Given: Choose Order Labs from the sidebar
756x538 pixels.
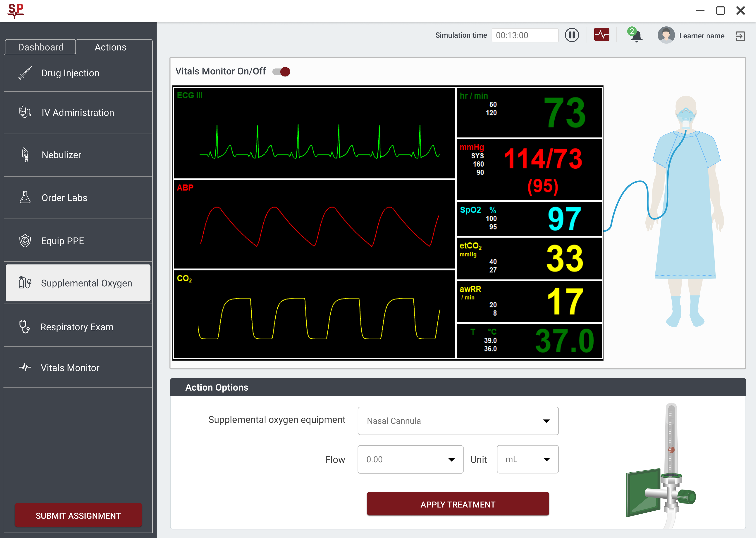Looking at the screenshot, I should 78,198.
